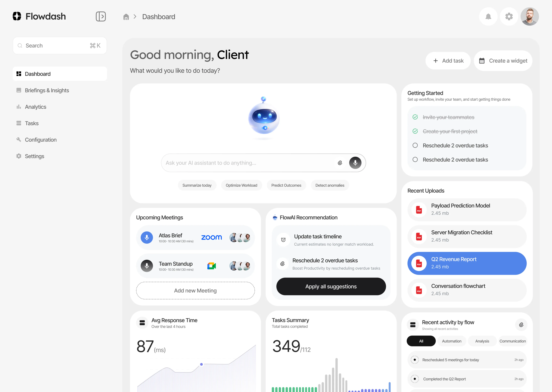The width and height of the screenshot is (552, 392).
Task: Click the notification bell icon
Action: [488, 16]
